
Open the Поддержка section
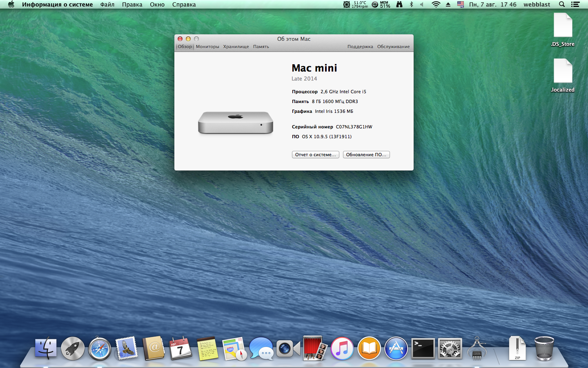pos(360,47)
